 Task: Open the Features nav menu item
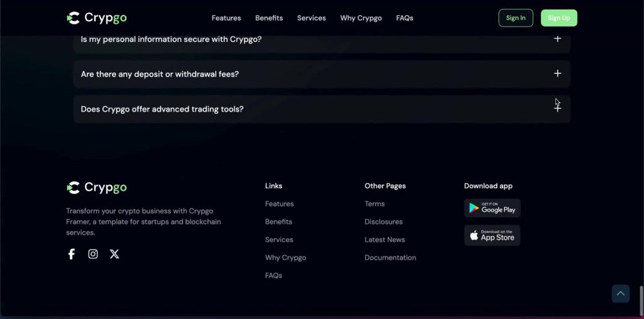pyautogui.click(x=226, y=18)
